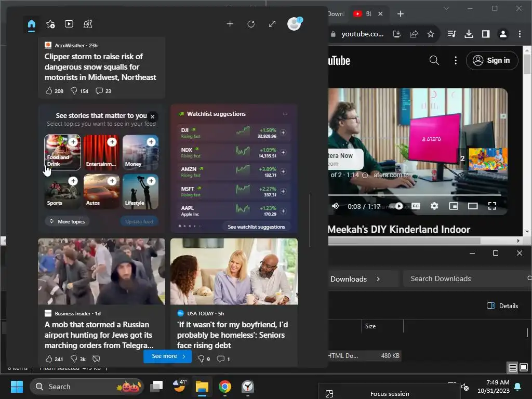Add the Lifestyle topic

pyautogui.click(x=151, y=181)
